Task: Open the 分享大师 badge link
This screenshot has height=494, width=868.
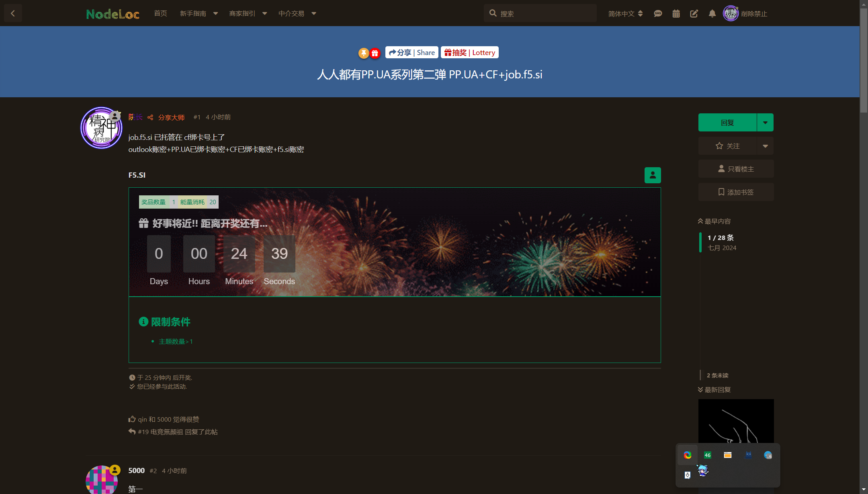Action: tap(171, 117)
